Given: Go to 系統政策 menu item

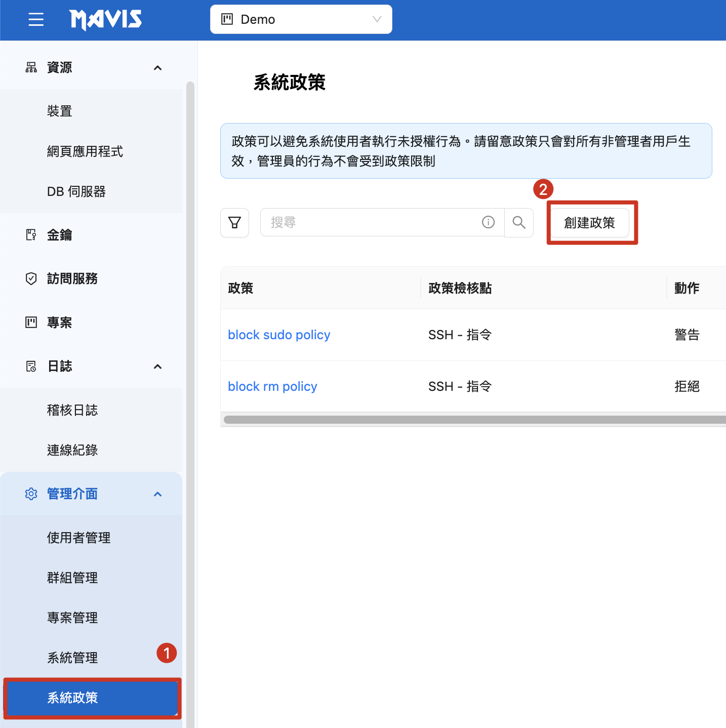Looking at the screenshot, I should click(72, 698).
